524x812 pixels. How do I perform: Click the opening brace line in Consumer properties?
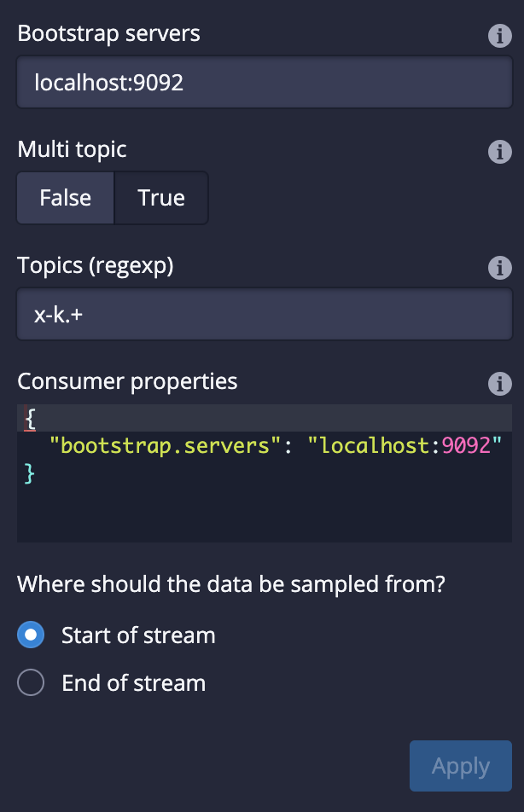pyautogui.click(x=31, y=418)
